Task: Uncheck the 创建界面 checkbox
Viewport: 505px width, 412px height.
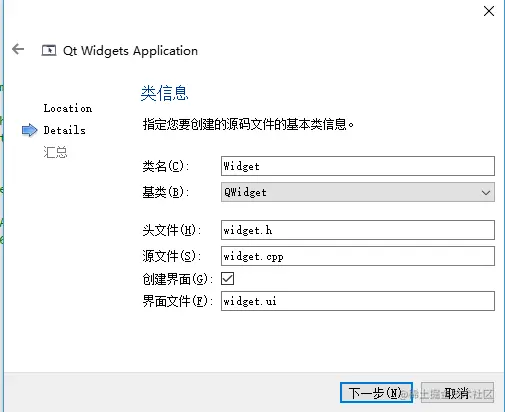Action: pyautogui.click(x=228, y=279)
